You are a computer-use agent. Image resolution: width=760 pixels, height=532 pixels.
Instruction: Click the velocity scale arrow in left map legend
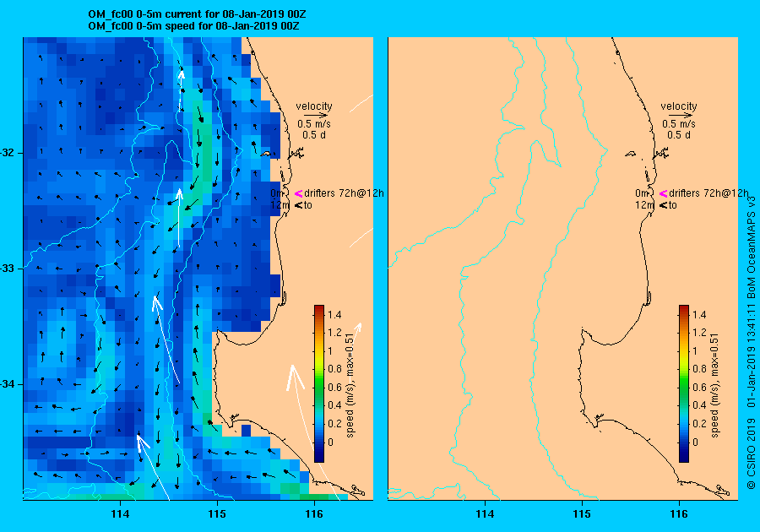(x=314, y=116)
